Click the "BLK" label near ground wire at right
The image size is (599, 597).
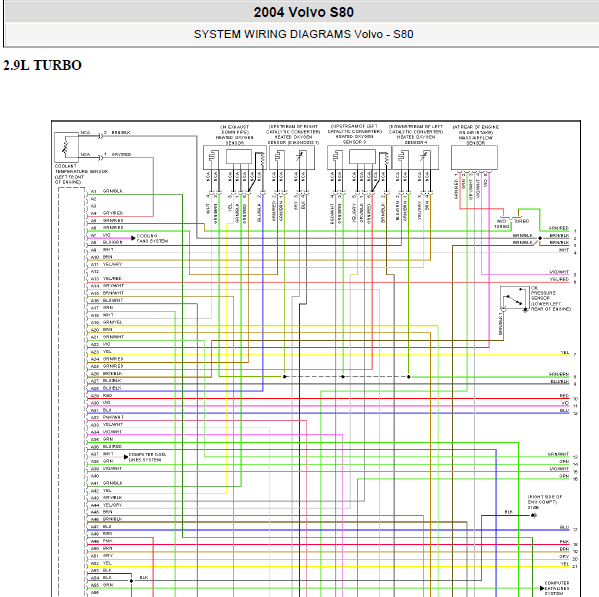tap(508, 512)
